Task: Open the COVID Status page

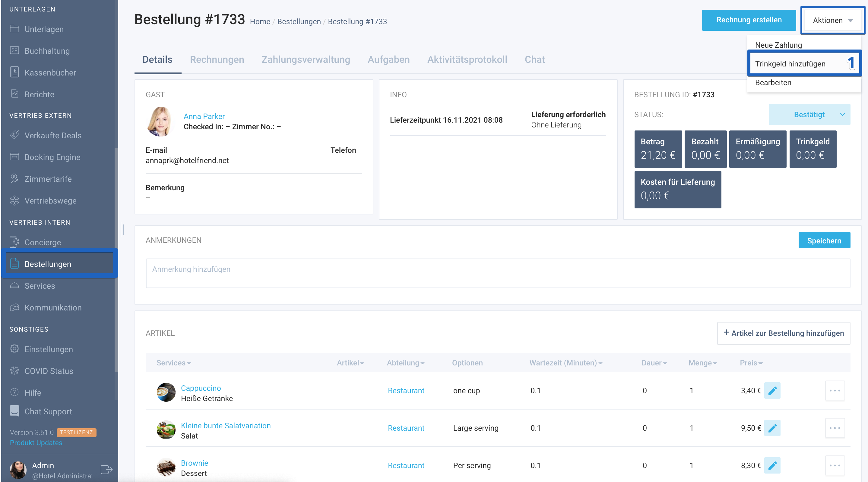Action: (49, 371)
